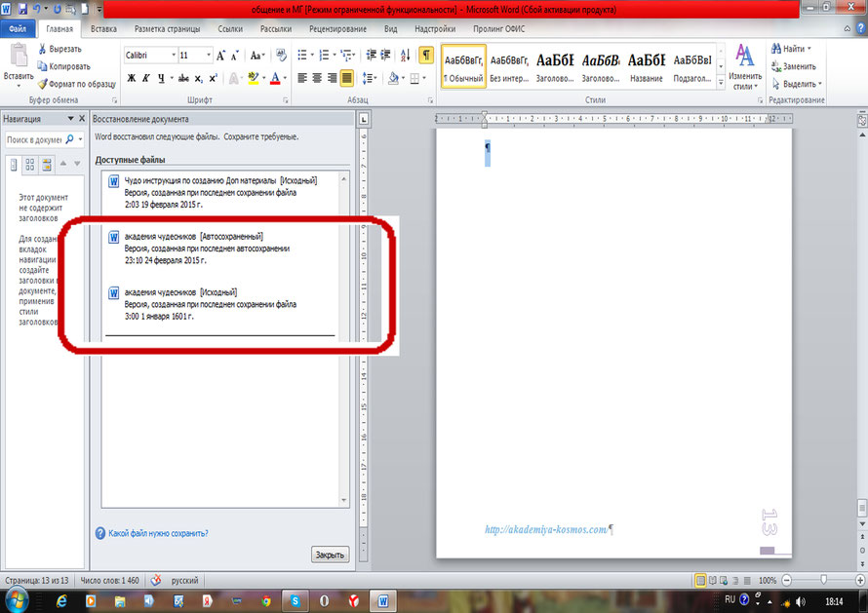Expand the styles gallery list

click(721, 83)
